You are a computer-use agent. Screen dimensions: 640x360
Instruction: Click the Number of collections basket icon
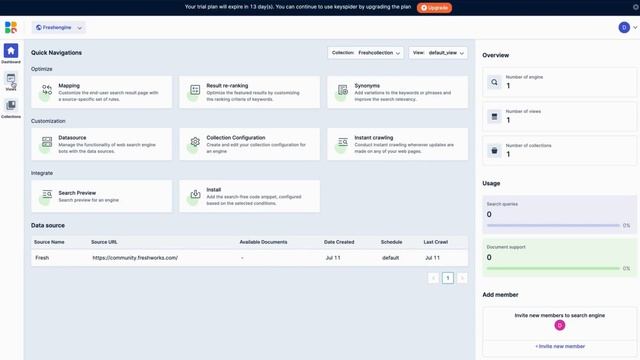(x=494, y=151)
